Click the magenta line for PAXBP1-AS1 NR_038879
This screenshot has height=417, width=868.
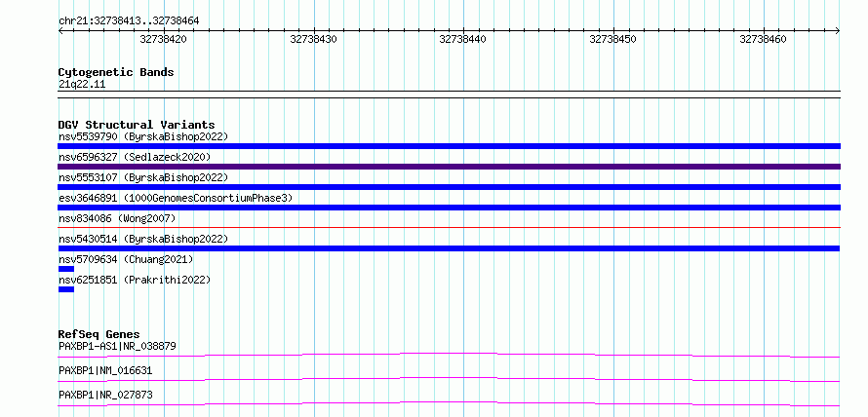[449, 355]
